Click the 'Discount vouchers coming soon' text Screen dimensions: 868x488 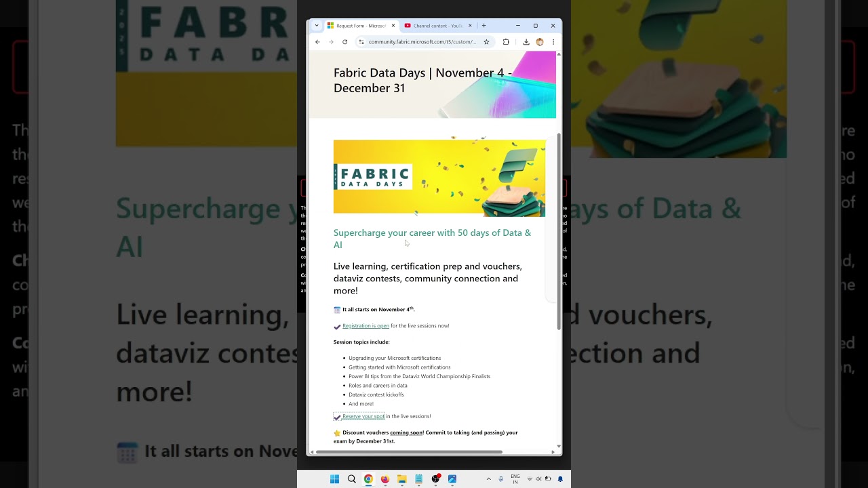426,437
